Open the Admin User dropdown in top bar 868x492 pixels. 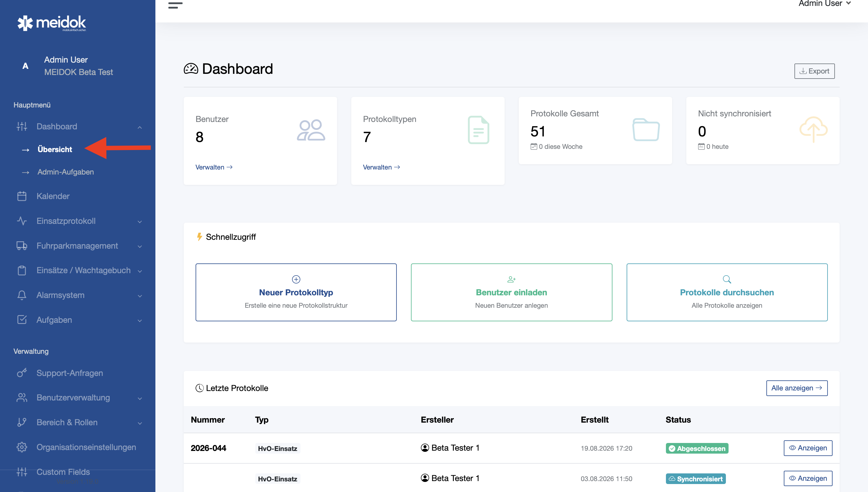click(x=825, y=4)
